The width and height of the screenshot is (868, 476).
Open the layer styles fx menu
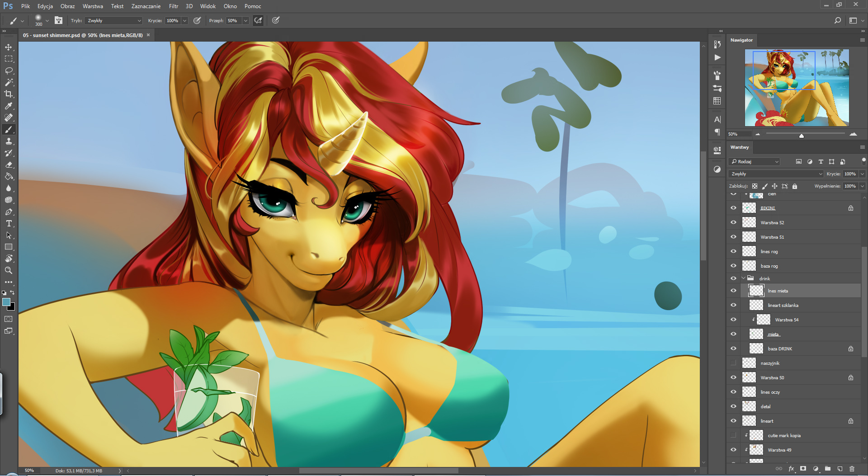tap(791, 469)
